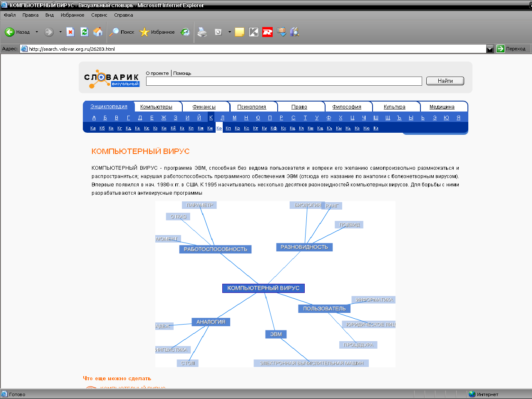
Task: Select the АНАЛОГИЯ node in the graph
Action: (211, 322)
